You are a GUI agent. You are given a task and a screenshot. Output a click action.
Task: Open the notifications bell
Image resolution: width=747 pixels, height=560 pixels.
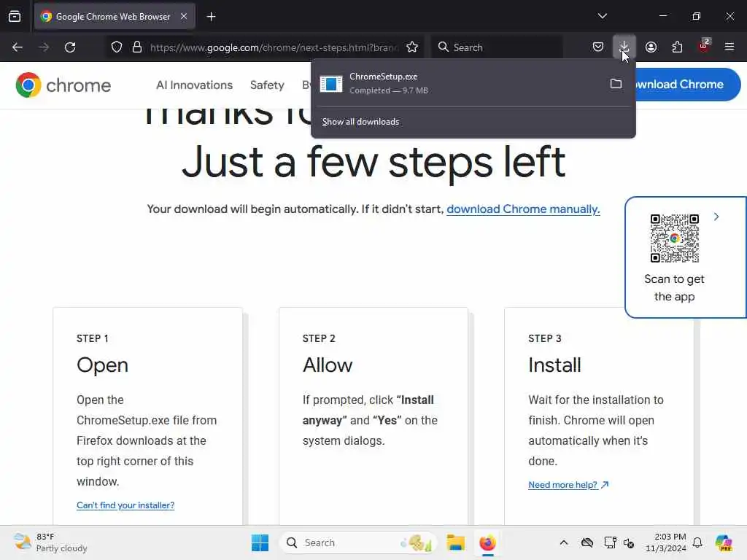tap(697, 542)
